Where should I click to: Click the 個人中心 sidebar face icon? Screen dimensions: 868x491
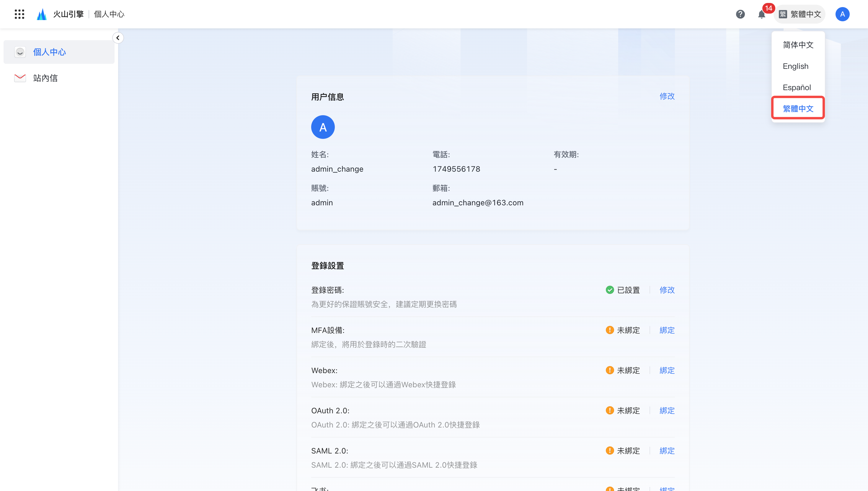pyautogui.click(x=20, y=52)
